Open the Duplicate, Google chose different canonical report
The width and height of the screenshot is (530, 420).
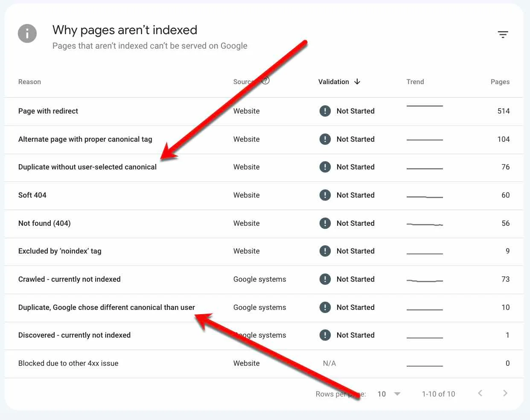click(106, 307)
